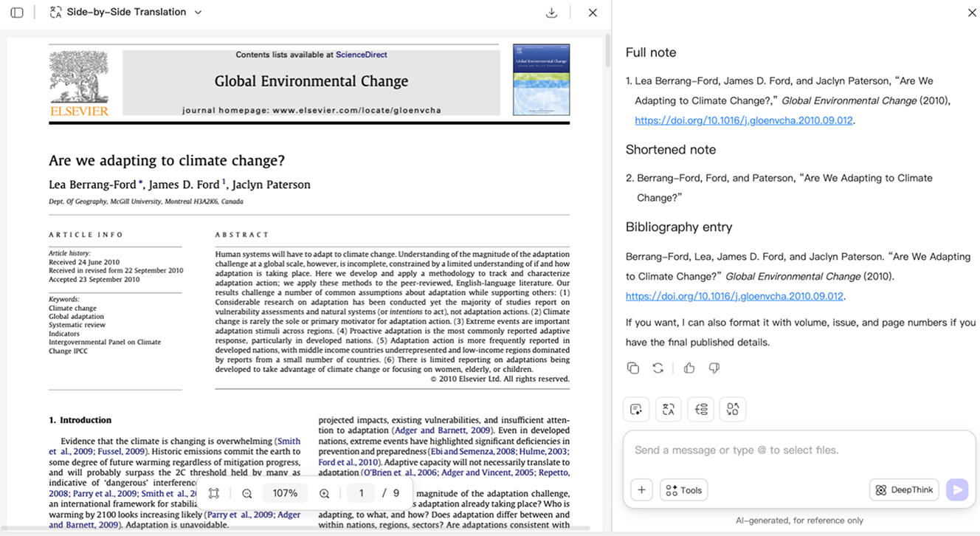Screen dimensions: 980x536
Task: Click the 107% zoom level
Action: (286, 493)
